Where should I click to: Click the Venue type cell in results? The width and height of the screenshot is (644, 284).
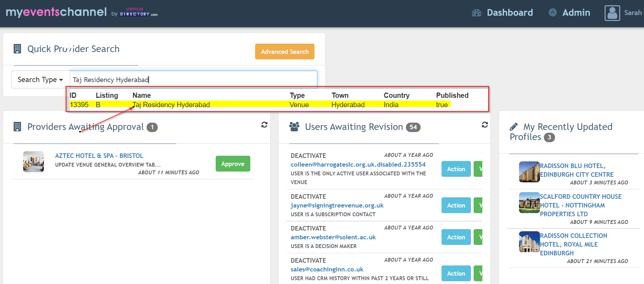pyautogui.click(x=299, y=105)
